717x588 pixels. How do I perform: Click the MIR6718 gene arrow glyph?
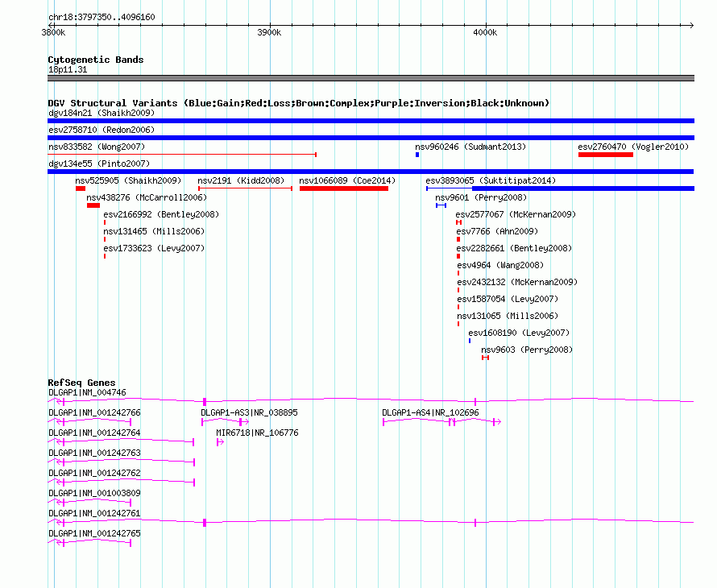point(220,442)
